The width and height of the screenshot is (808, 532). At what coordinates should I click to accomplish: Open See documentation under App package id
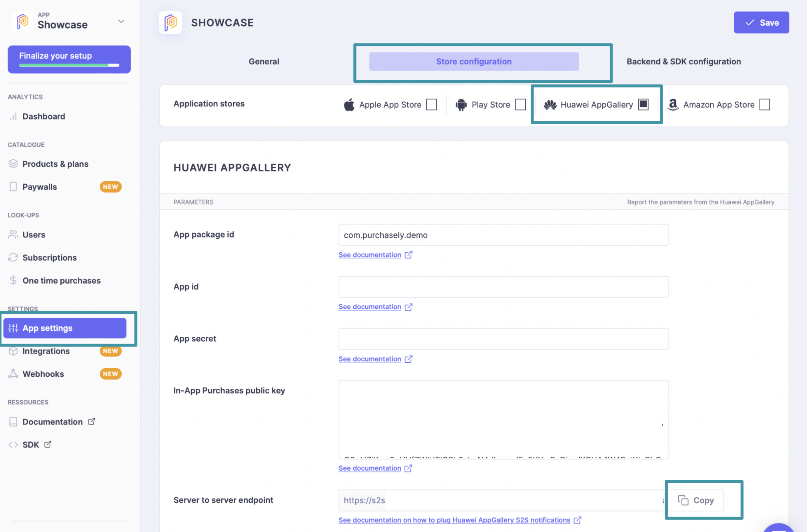(370, 255)
